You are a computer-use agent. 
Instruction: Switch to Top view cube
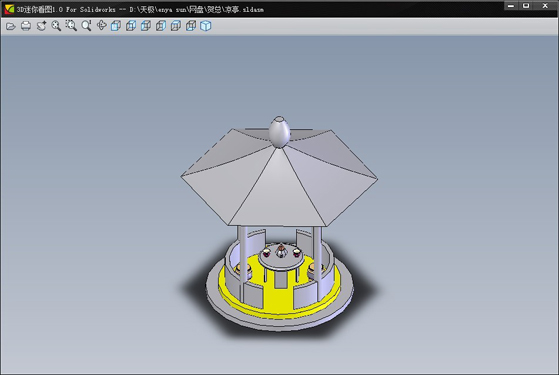(x=176, y=26)
